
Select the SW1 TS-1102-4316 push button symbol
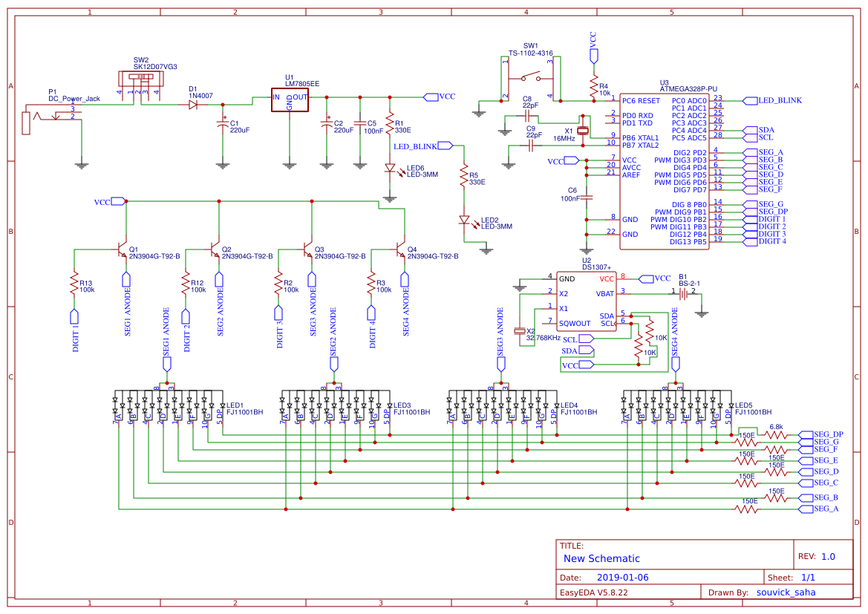point(530,77)
